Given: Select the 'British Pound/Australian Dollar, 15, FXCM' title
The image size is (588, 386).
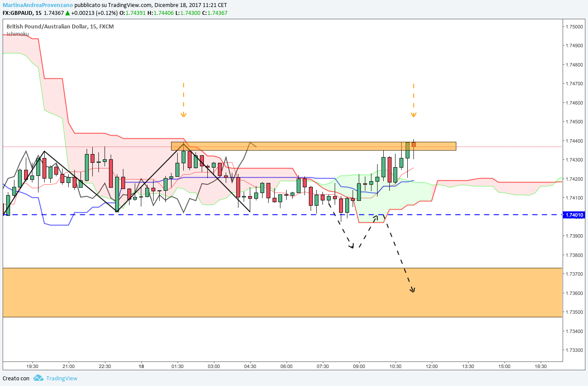Looking at the screenshot, I should click(x=60, y=26).
